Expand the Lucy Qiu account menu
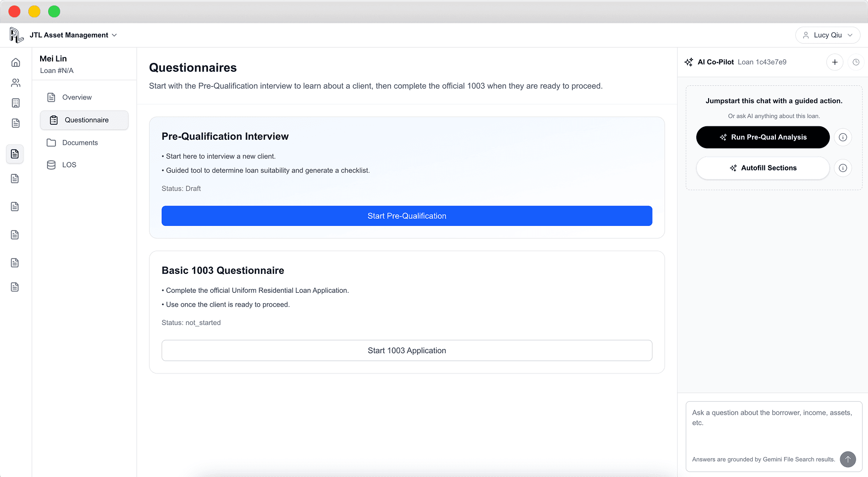The height and width of the screenshot is (477, 868). click(827, 35)
